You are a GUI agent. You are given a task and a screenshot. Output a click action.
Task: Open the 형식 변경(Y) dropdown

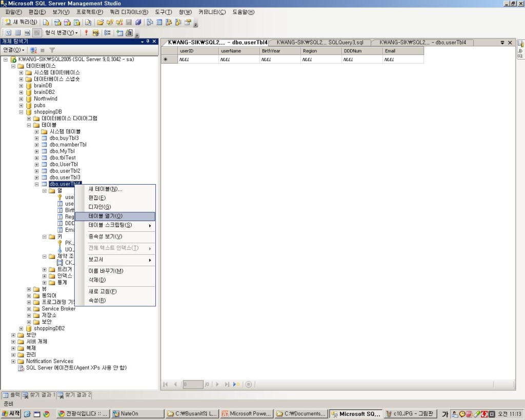62,32
